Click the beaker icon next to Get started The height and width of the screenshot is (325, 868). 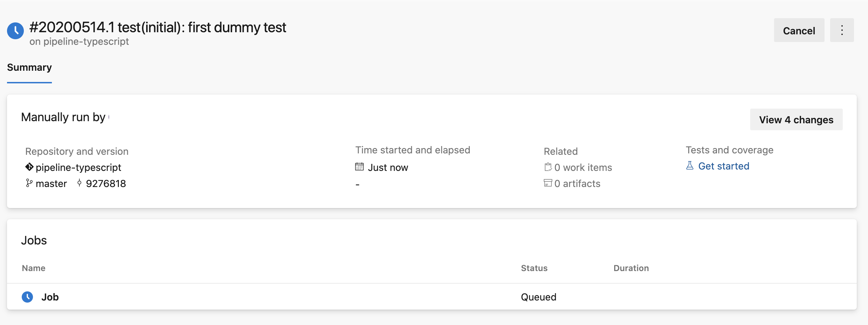click(690, 166)
